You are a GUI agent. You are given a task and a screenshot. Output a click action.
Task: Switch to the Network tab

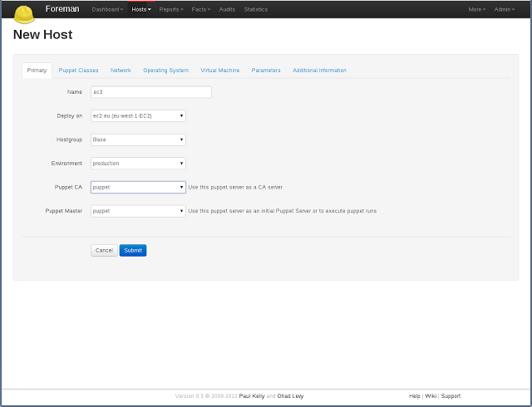tap(121, 71)
